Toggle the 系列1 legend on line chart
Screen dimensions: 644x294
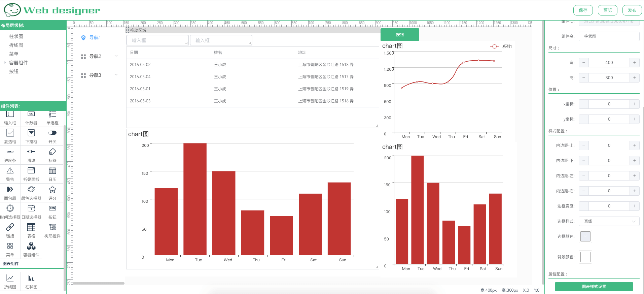[501, 46]
